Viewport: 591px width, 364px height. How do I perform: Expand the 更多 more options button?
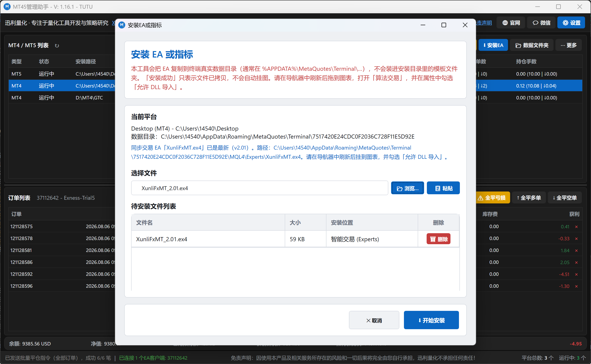coord(569,45)
